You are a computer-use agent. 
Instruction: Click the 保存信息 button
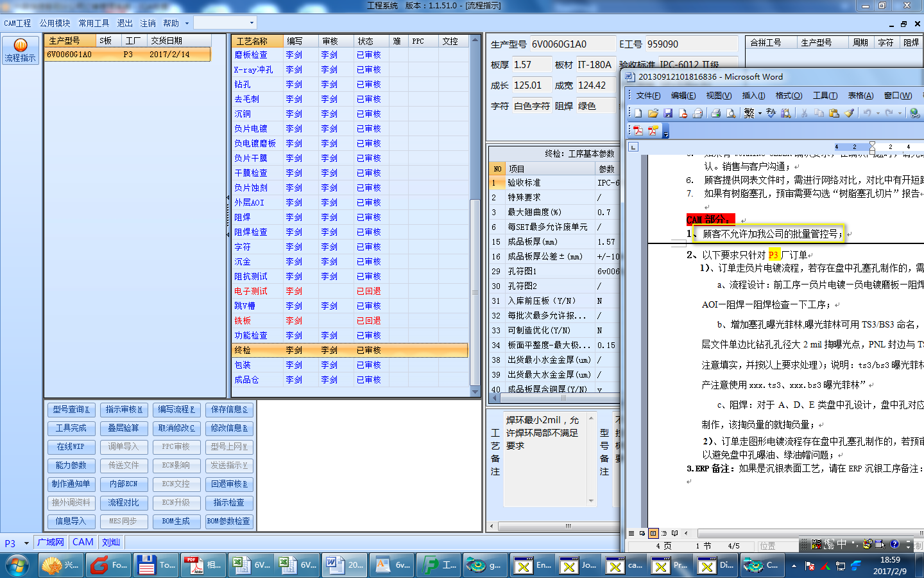[x=229, y=409]
